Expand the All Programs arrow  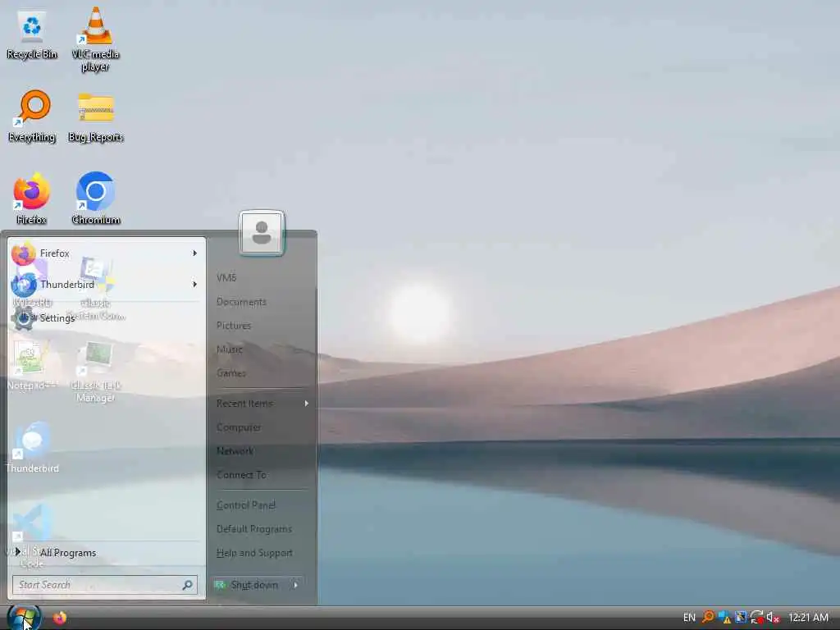(x=18, y=551)
